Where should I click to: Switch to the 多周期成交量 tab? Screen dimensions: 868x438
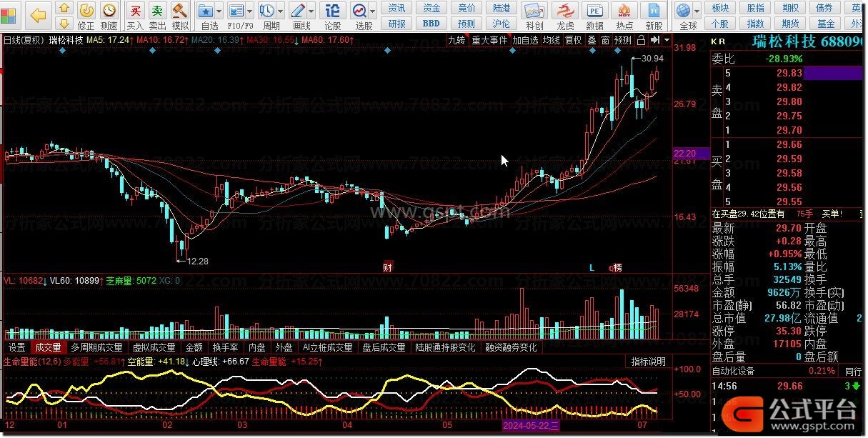96,347
